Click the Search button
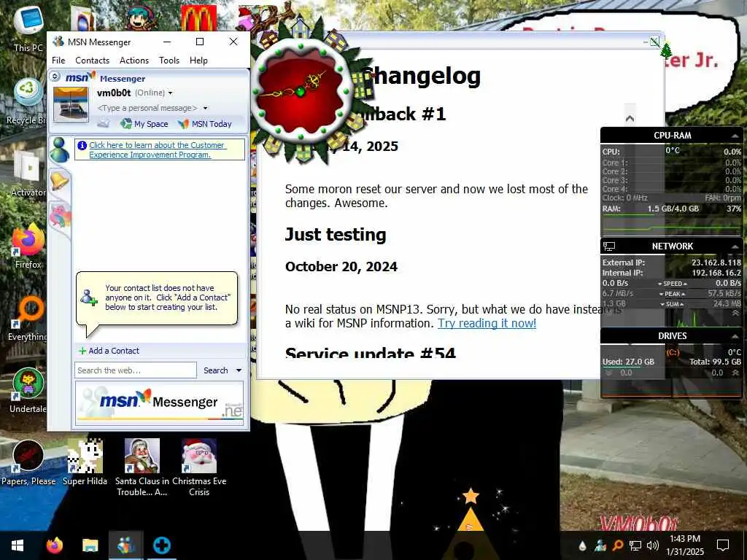747x560 pixels. (216, 370)
